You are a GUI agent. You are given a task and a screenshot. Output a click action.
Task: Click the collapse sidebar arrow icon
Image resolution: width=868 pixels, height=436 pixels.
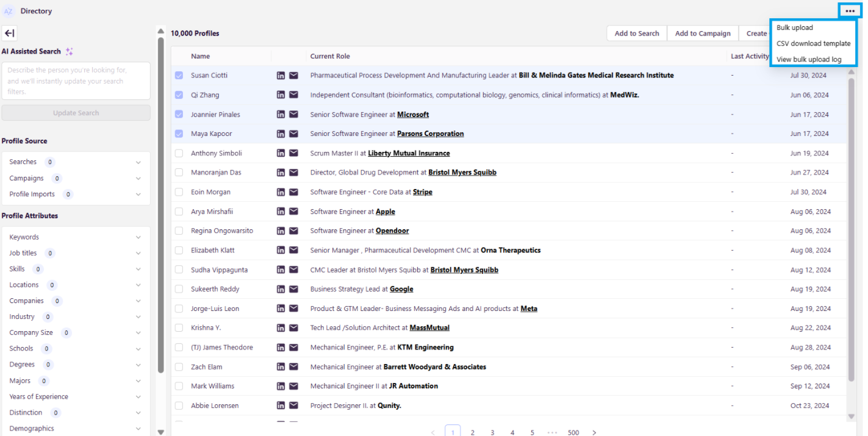coord(9,34)
